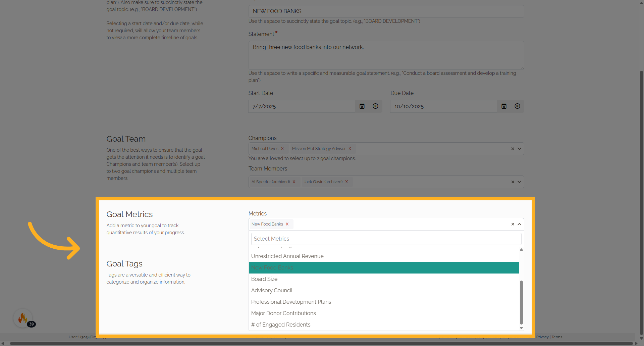The width and height of the screenshot is (644, 346).
Task: Choose Unrestricted Annual Revenue metric
Action: pos(384,256)
